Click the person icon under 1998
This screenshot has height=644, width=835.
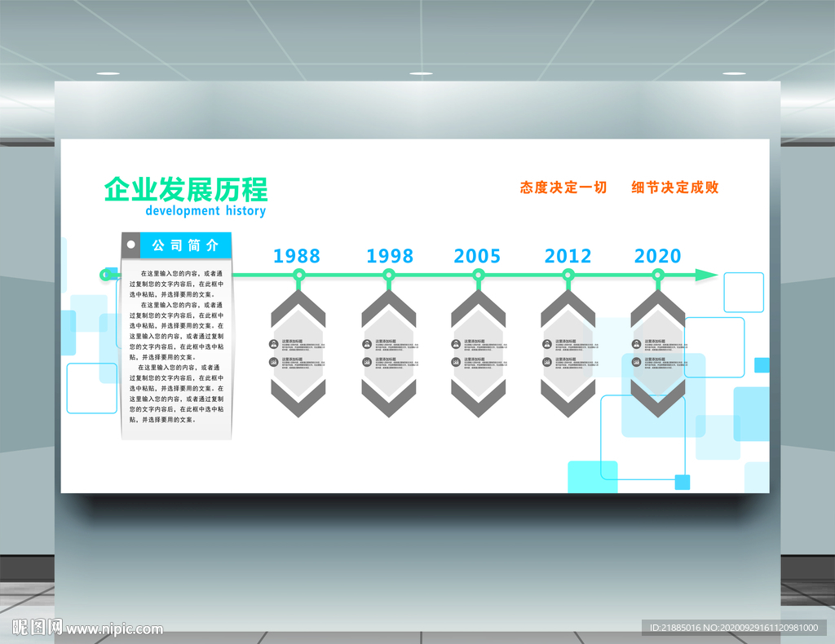367,344
